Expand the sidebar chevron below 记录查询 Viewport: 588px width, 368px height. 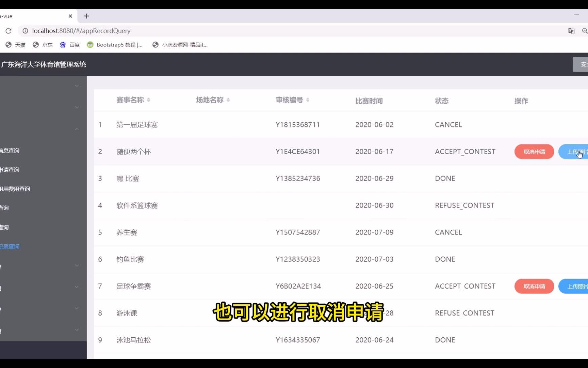77,265
